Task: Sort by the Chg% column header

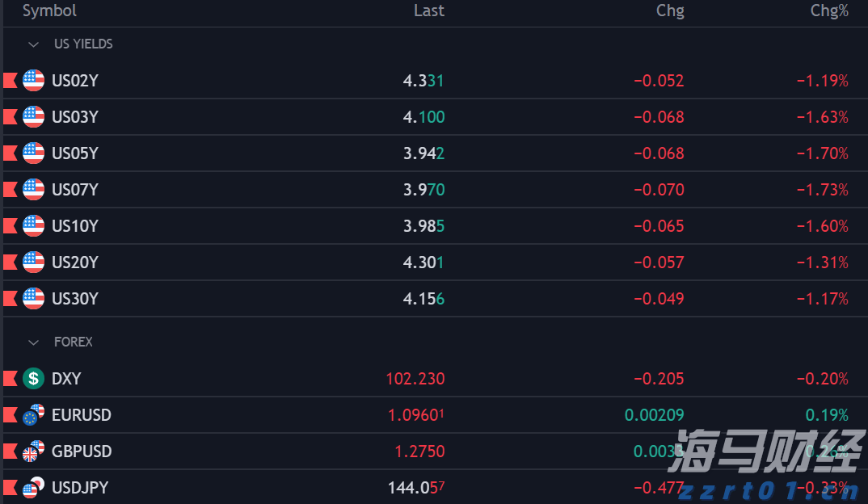Action: point(829,10)
